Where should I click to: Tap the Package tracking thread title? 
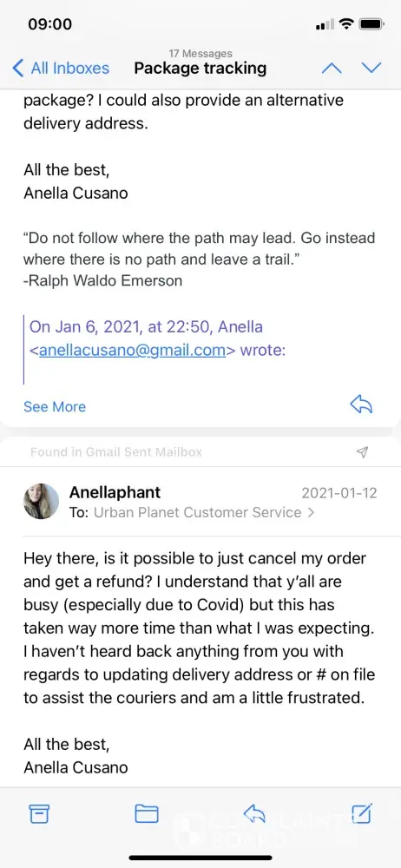(x=200, y=69)
